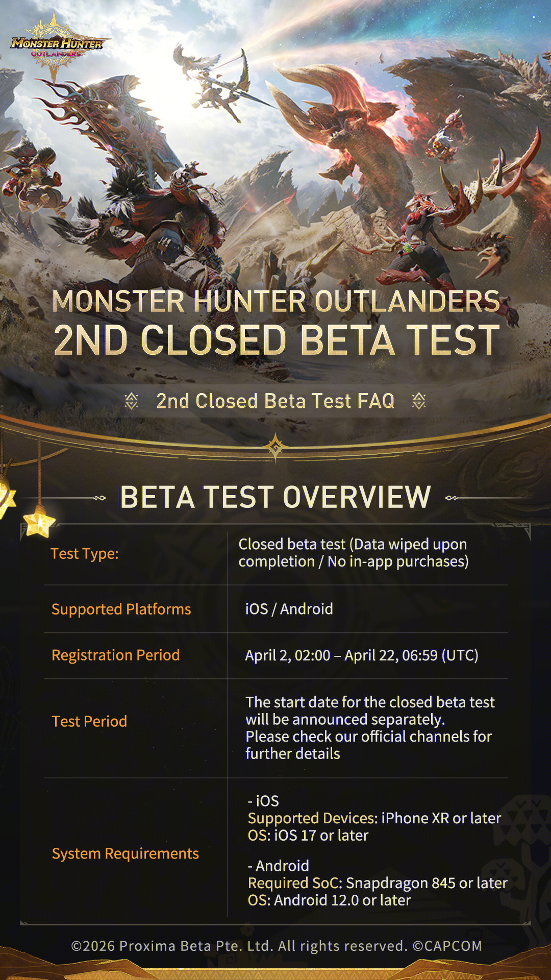The width and height of the screenshot is (551, 980).
Task: Click diamond ornament left of FAQ title
Action: [x=132, y=401]
